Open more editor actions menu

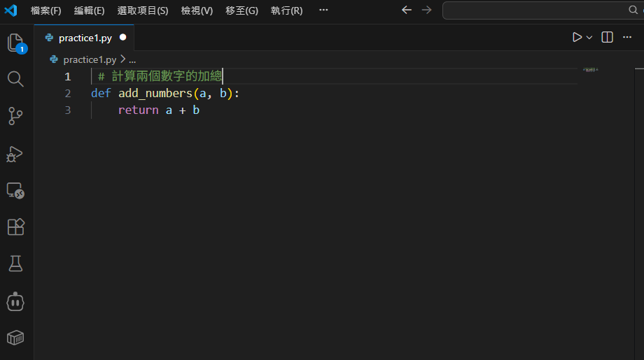[627, 37]
